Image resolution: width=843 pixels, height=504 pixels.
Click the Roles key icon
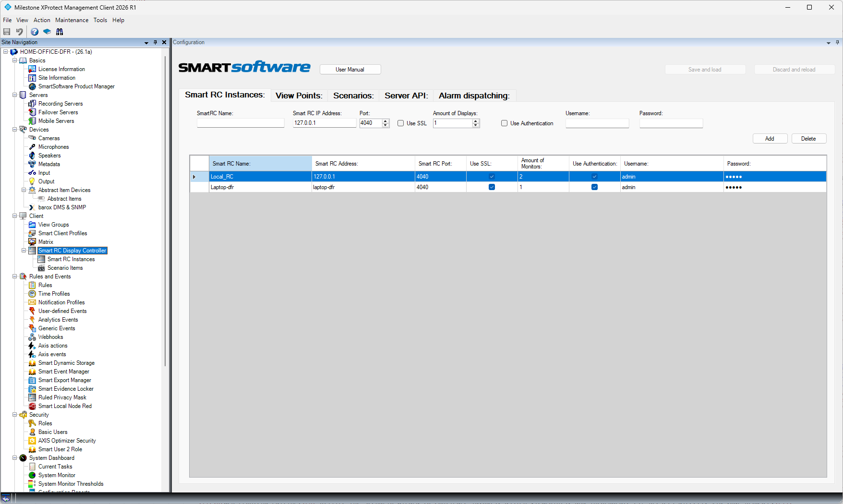pos(32,423)
